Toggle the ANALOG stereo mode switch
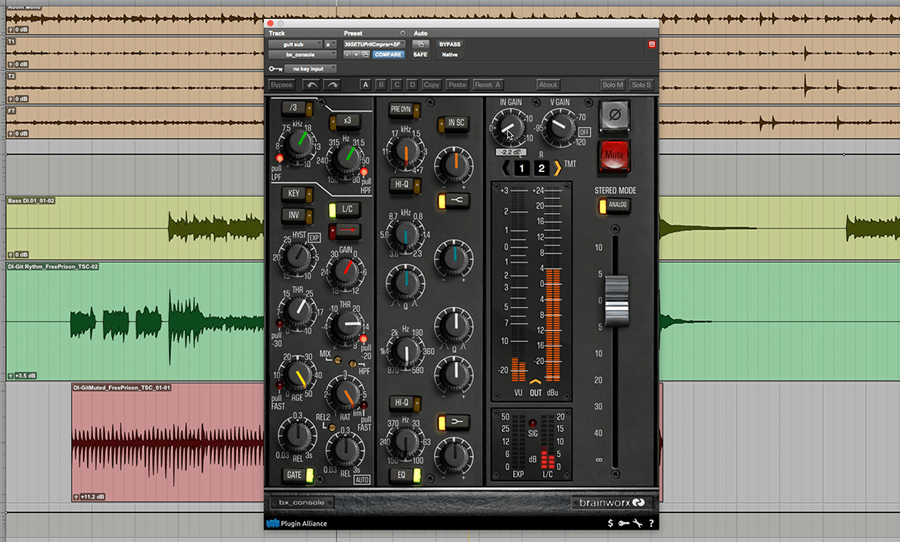The height and width of the screenshot is (542, 900). tap(614, 205)
